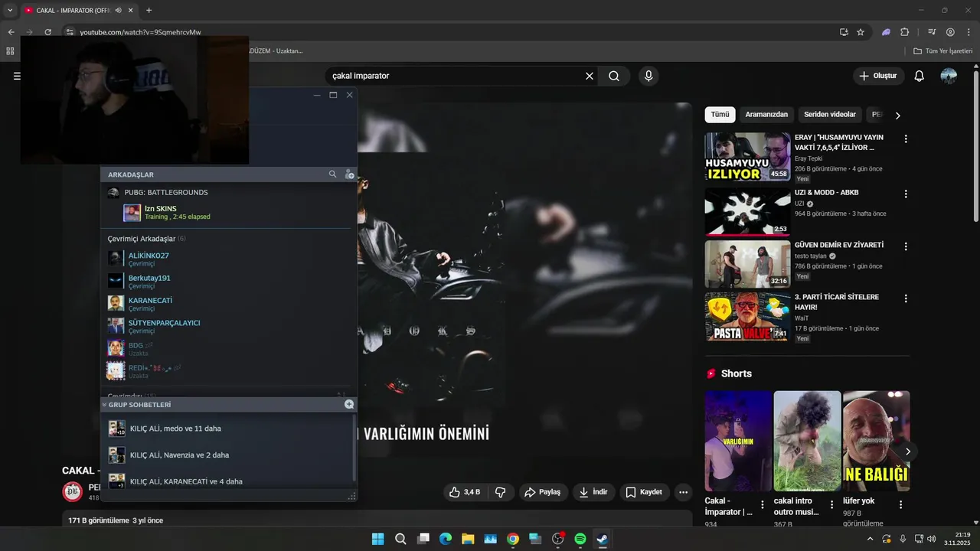Dislike the video with thumbs down
Image resolution: width=980 pixels, height=551 pixels.
click(x=501, y=492)
